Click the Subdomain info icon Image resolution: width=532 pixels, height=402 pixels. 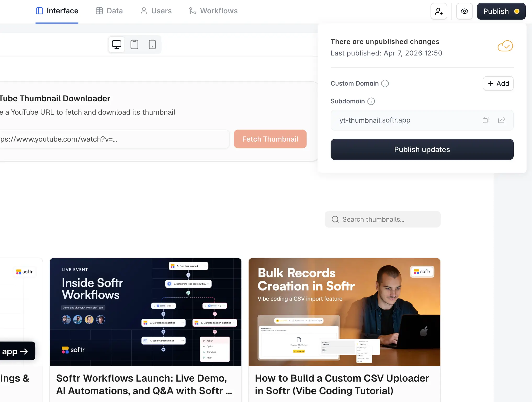point(371,101)
